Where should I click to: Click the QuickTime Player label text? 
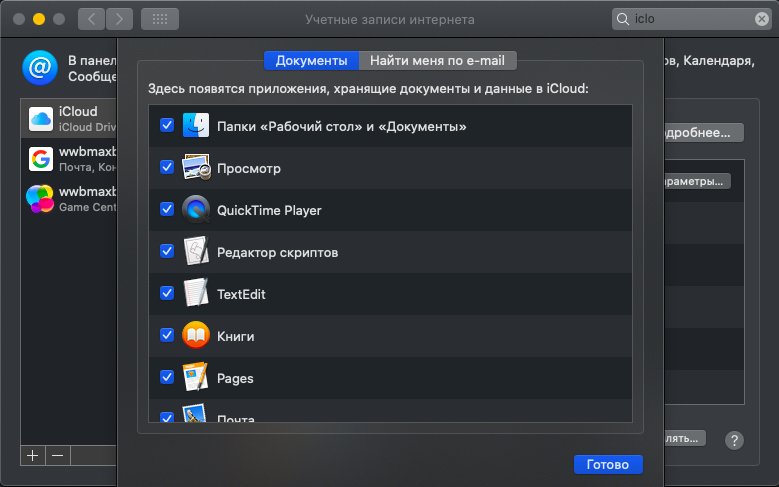pyautogui.click(x=269, y=210)
